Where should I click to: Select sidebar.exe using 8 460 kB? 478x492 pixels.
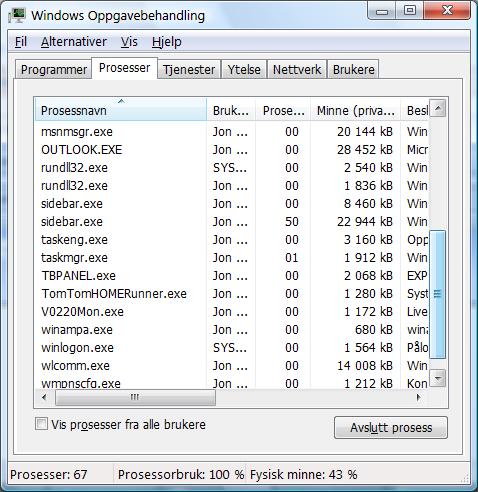pyautogui.click(x=231, y=204)
